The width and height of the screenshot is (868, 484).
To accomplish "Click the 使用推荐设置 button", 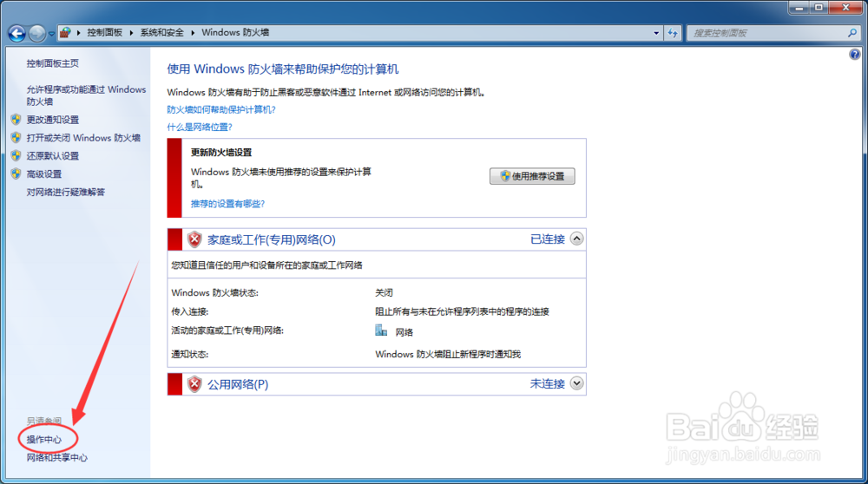I will (532, 176).
